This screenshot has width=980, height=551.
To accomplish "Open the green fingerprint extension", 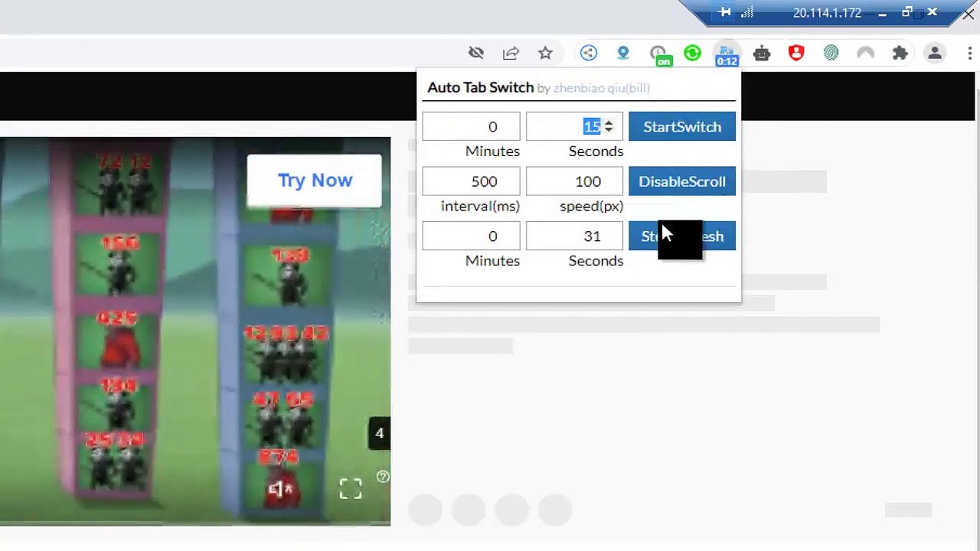I will pyautogui.click(x=831, y=53).
